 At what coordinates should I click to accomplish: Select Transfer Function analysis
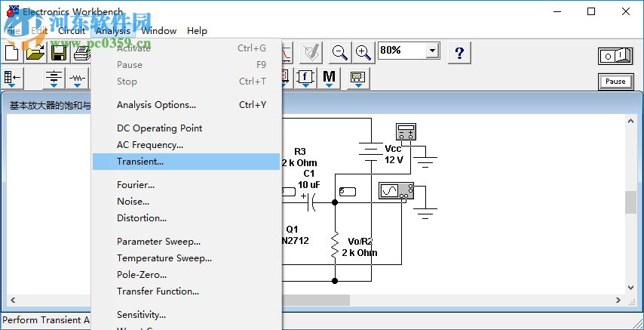(x=186, y=291)
